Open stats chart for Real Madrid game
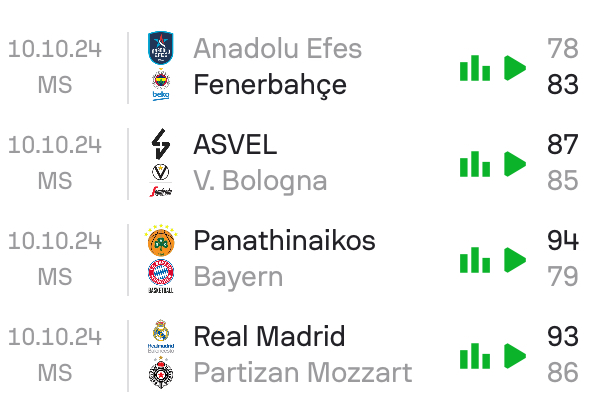592x399 pixels. (x=475, y=356)
